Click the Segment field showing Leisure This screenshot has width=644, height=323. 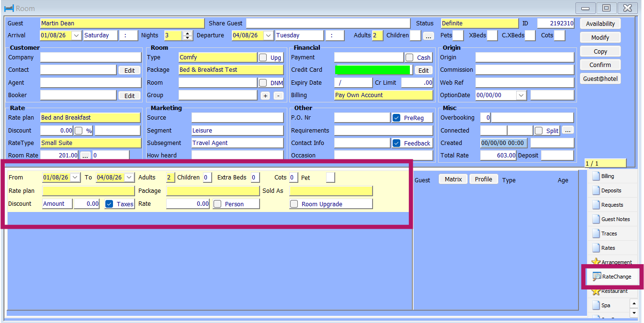(x=237, y=130)
